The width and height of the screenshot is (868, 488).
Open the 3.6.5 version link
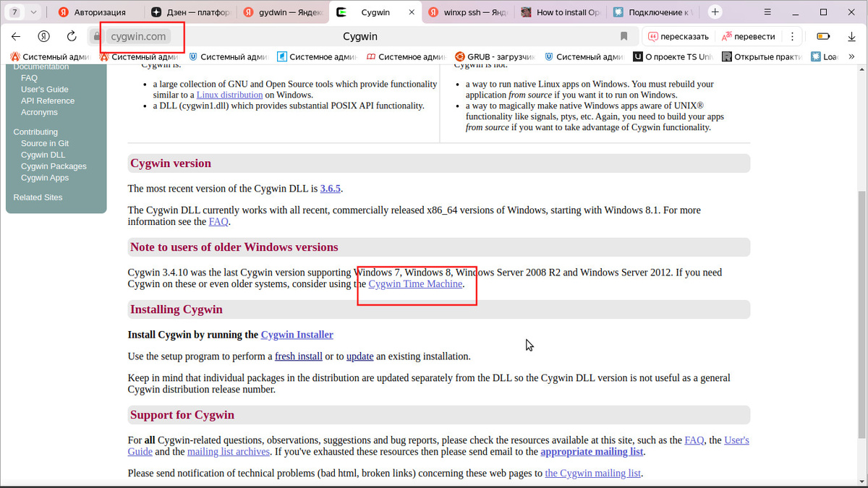tap(331, 188)
